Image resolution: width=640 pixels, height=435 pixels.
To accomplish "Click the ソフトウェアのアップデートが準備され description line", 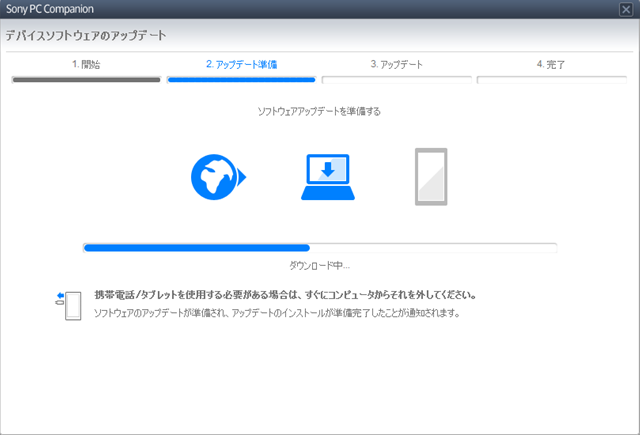I will (x=277, y=313).
